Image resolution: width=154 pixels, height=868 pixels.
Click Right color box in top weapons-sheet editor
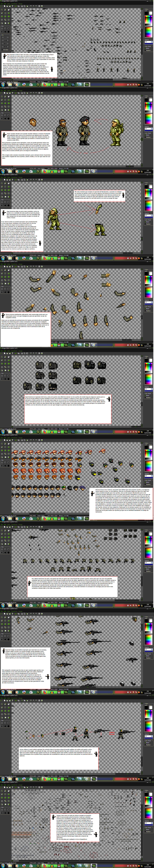click(x=151, y=13)
